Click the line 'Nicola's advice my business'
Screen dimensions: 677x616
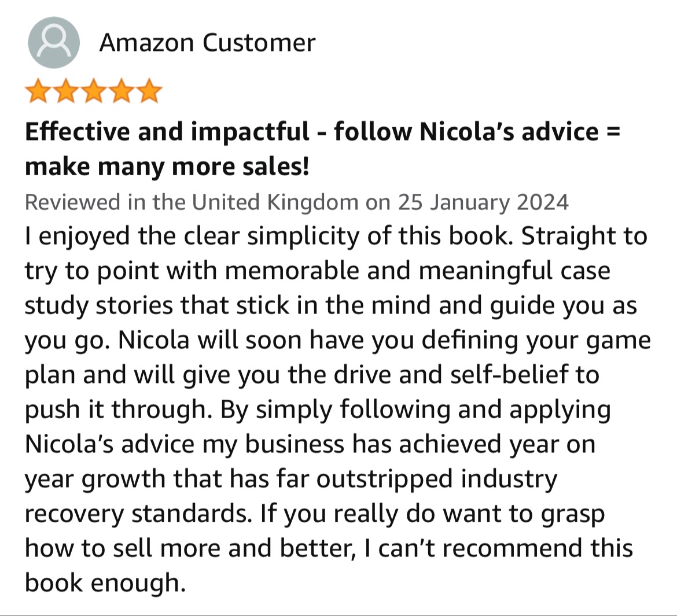[185, 445]
